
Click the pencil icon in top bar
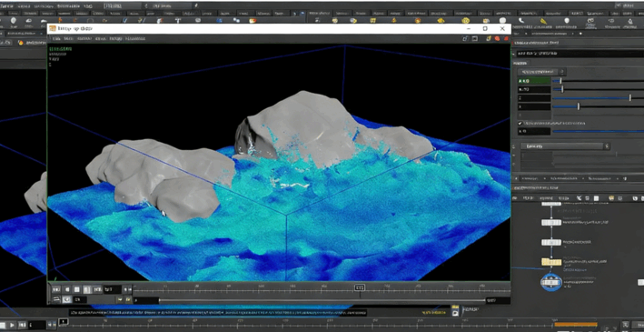(196, 5)
